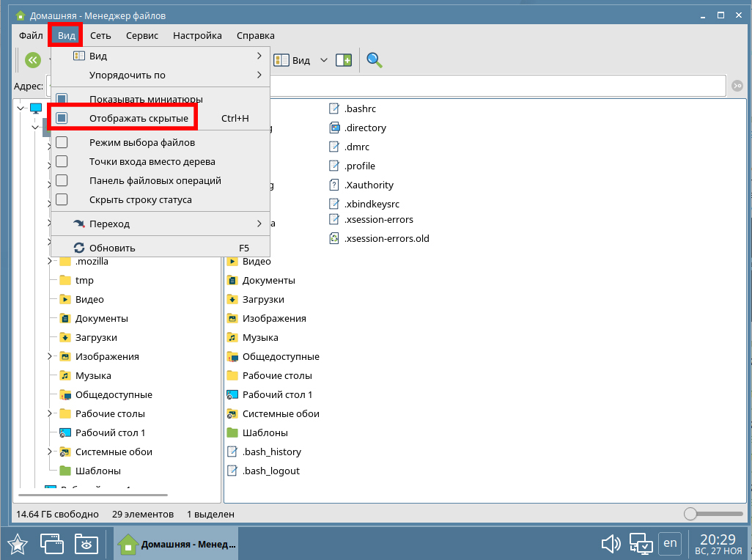Disable Отображать скрытые option
This screenshot has width=752, height=560.
[x=62, y=118]
